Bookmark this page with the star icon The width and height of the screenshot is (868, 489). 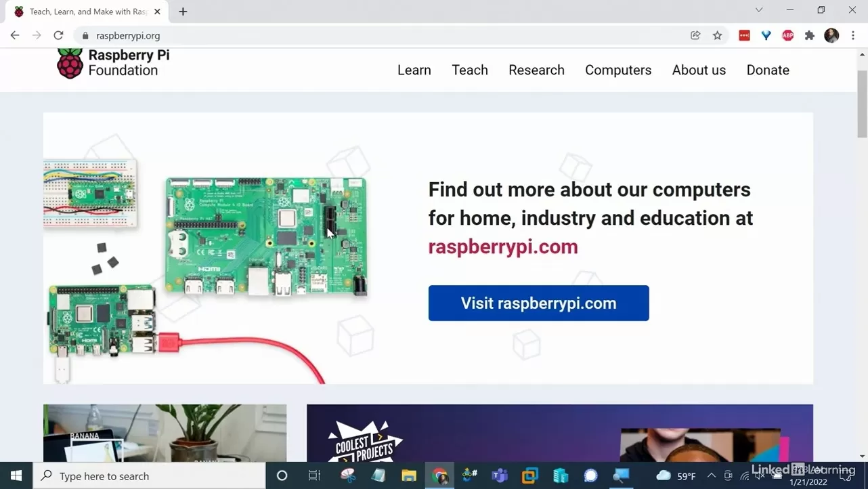click(718, 35)
